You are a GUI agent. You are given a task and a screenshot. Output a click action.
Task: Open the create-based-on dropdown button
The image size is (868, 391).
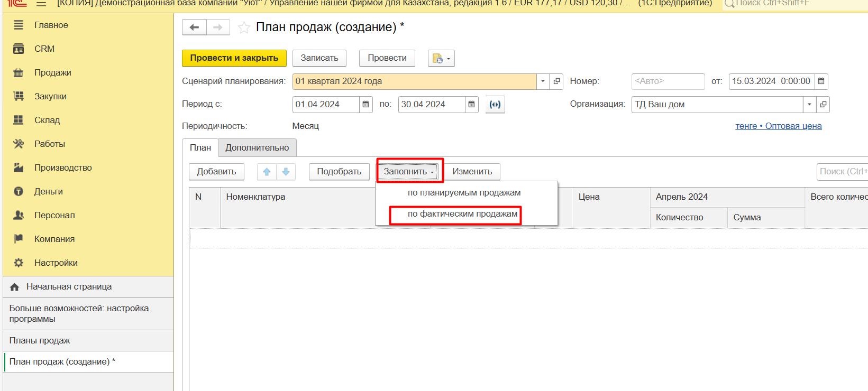tap(441, 58)
